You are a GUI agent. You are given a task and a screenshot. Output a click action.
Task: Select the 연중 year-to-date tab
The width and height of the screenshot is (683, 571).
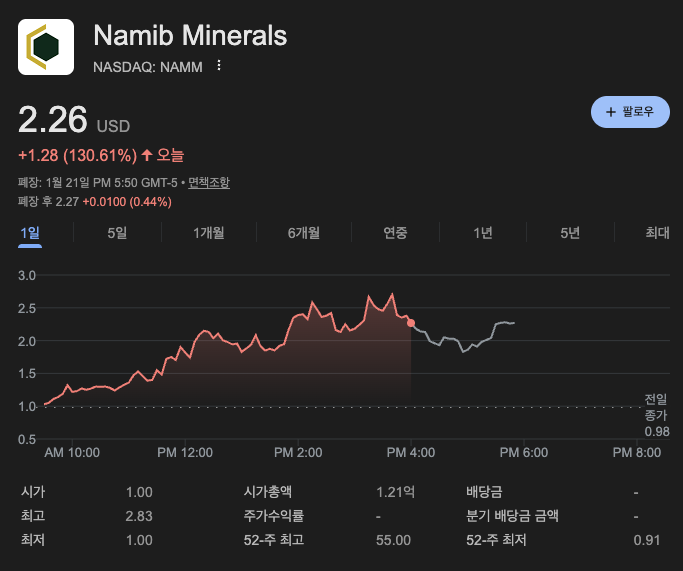pyautogui.click(x=395, y=233)
